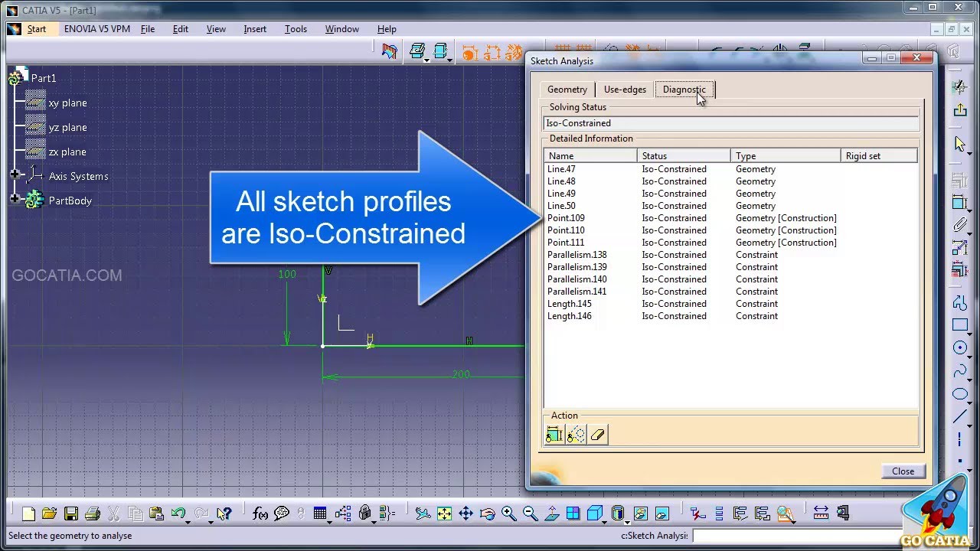The width and height of the screenshot is (980, 551).
Task: Select the arrow selection tool
Action: [960, 143]
